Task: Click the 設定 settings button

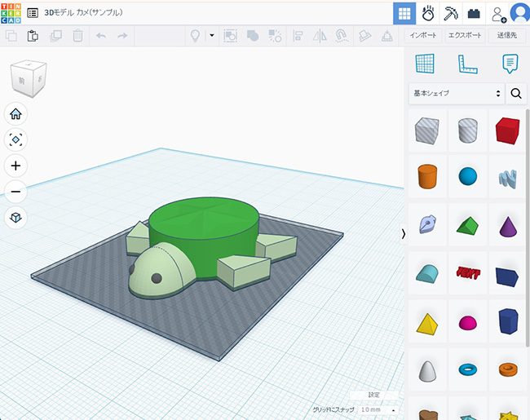Action: [x=373, y=395]
